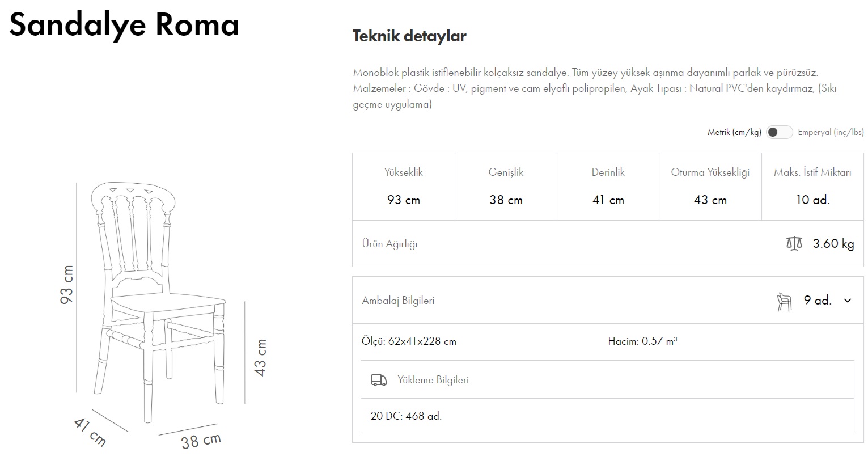Switch to Emperyal (inç/lbs) units label
This screenshot has height=465, width=868.
click(831, 132)
